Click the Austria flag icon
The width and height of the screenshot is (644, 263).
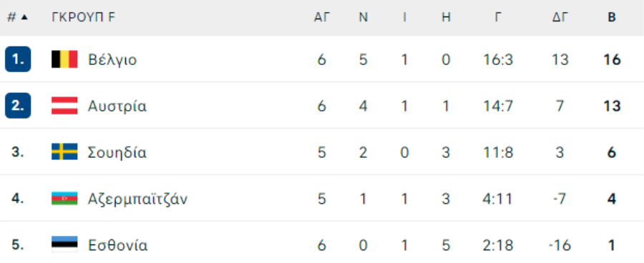pyautogui.click(x=64, y=106)
